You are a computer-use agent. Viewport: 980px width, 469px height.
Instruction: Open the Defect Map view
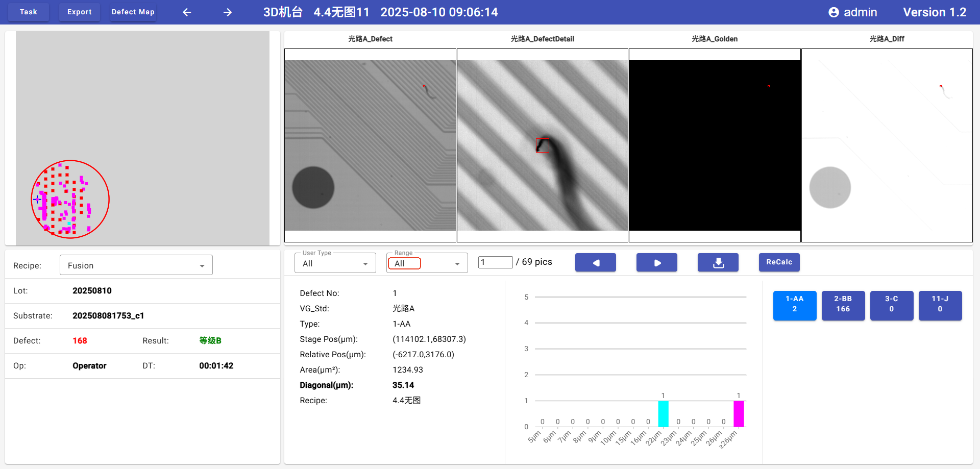(x=133, y=12)
